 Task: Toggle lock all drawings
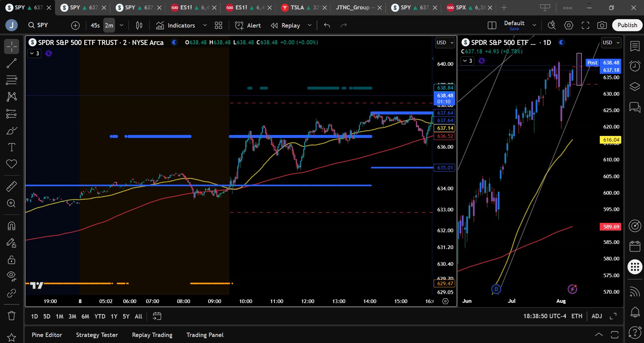(11, 259)
